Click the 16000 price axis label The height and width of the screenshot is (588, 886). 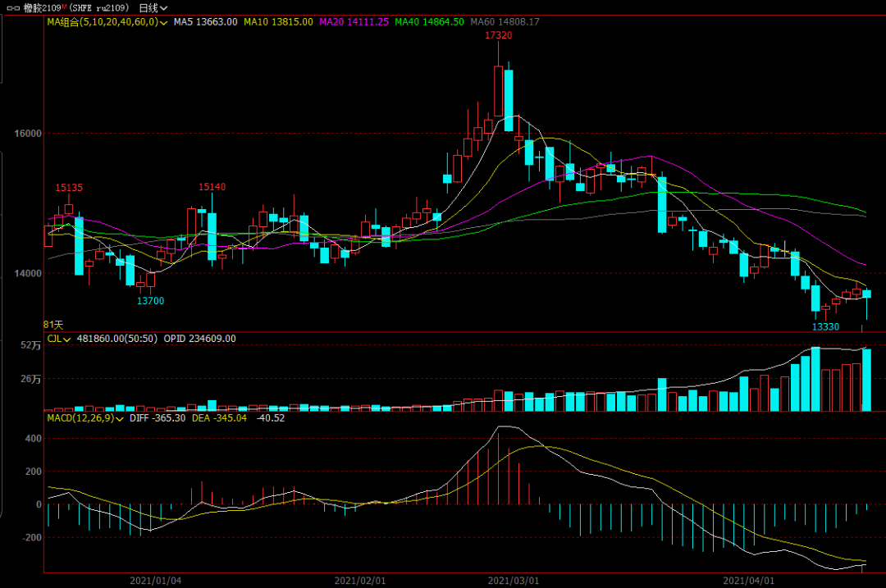28,134
